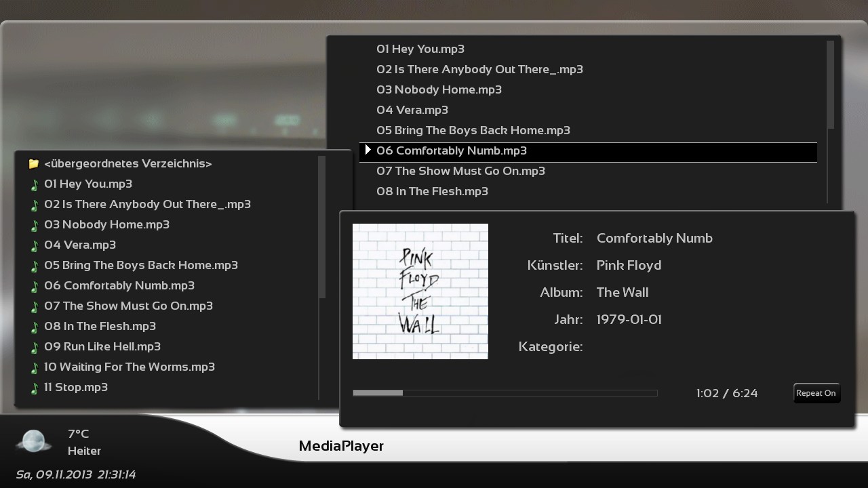Click music note icon beside 03 Nobody Home.mp3
The width and height of the screenshot is (868, 488).
[34, 225]
